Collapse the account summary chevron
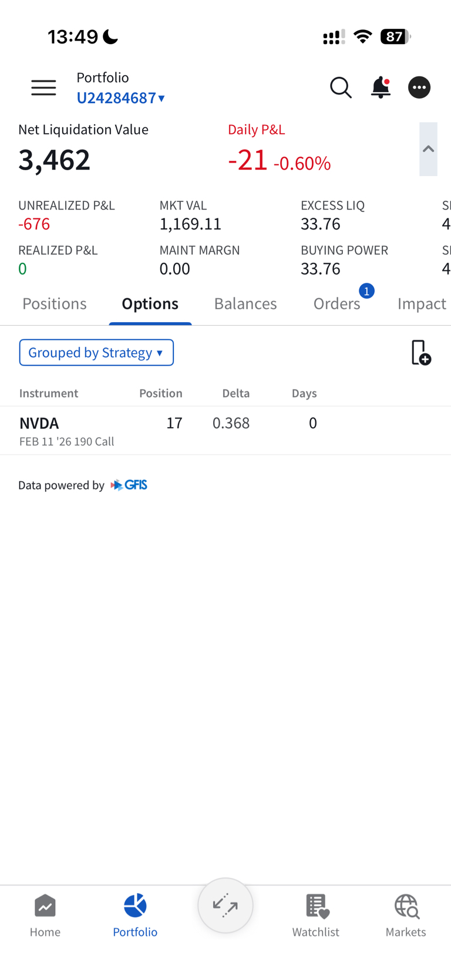 (428, 149)
